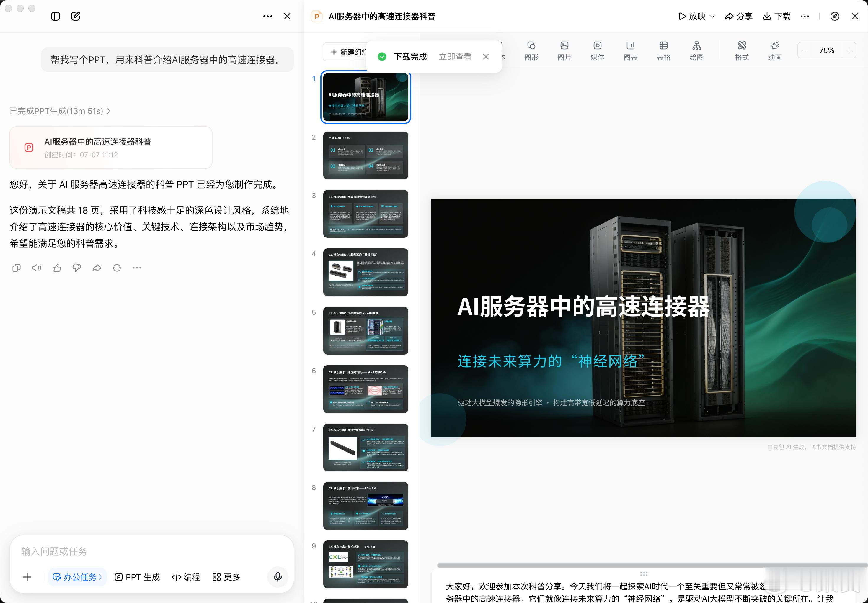Image resolution: width=868 pixels, height=603 pixels.
Task: Click the horizontal scrollbar under slide
Action: (652, 566)
